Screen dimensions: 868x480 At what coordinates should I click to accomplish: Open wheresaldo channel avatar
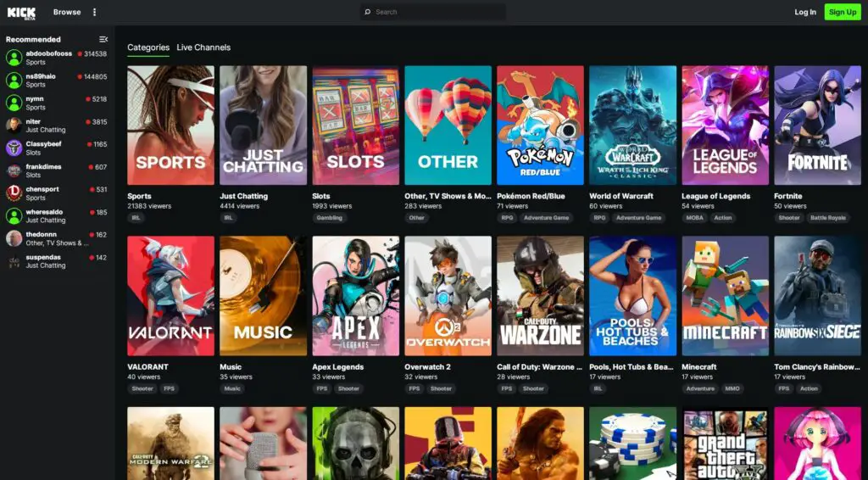tap(14, 216)
